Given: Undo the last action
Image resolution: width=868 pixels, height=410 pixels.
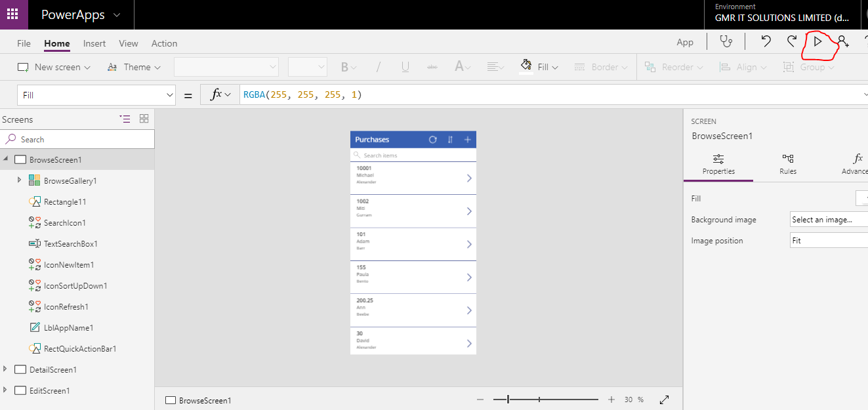Looking at the screenshot, I should point(766,42).
